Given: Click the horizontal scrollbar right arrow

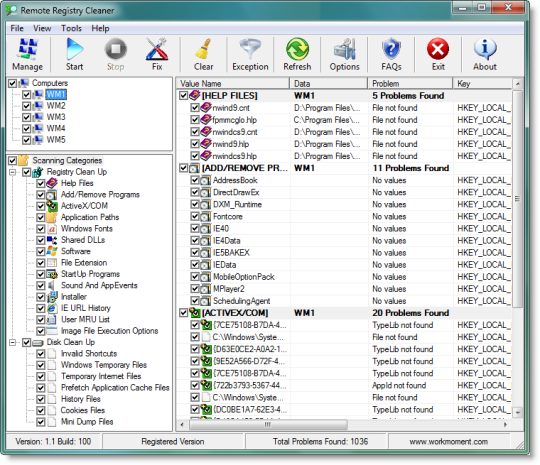Looking at the screenshot, I should click(x=506, y=424).
